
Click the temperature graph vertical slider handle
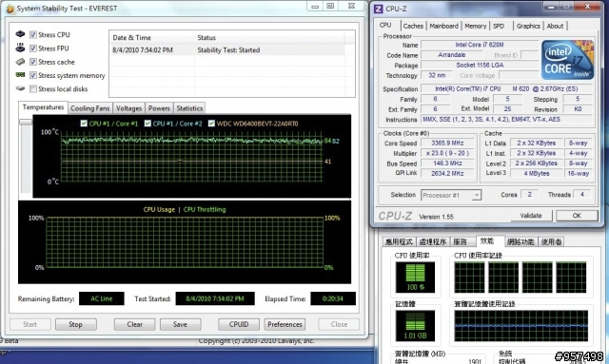click(26, 122)
